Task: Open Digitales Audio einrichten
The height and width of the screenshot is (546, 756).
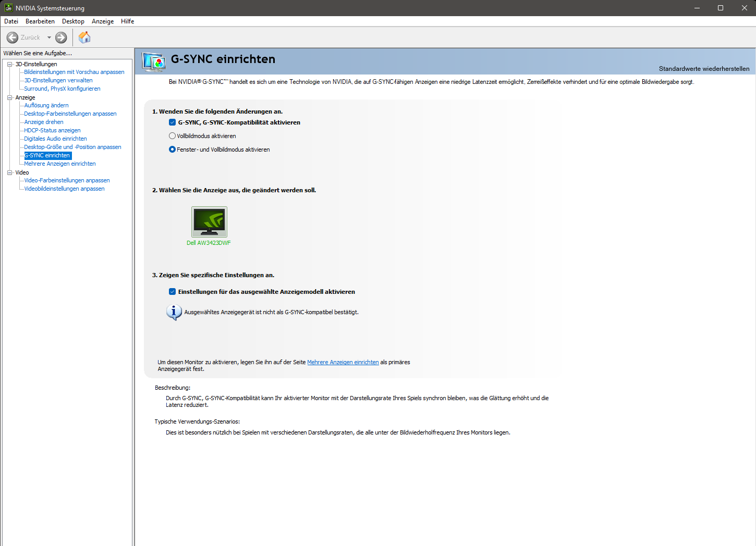Action: click(x=55, y=139)
